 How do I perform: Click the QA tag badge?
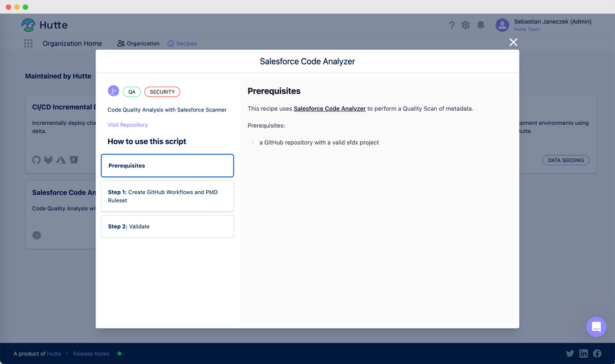132,90
